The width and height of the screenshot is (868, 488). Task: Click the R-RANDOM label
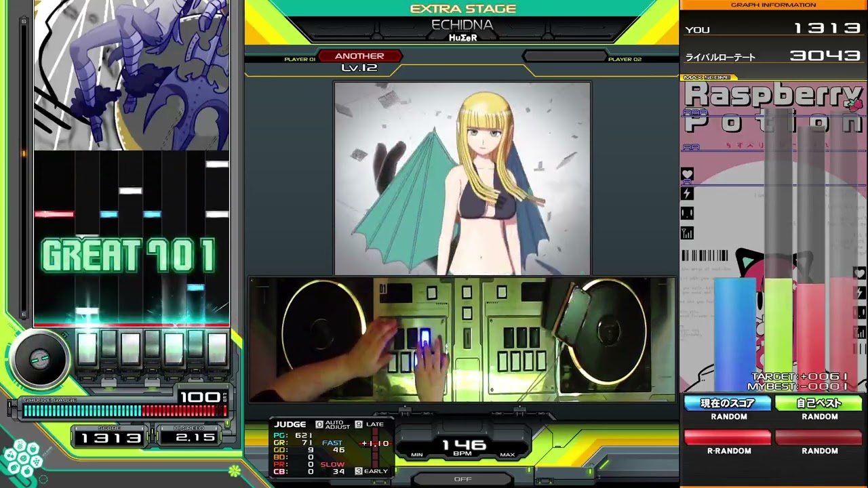[729, 451]
